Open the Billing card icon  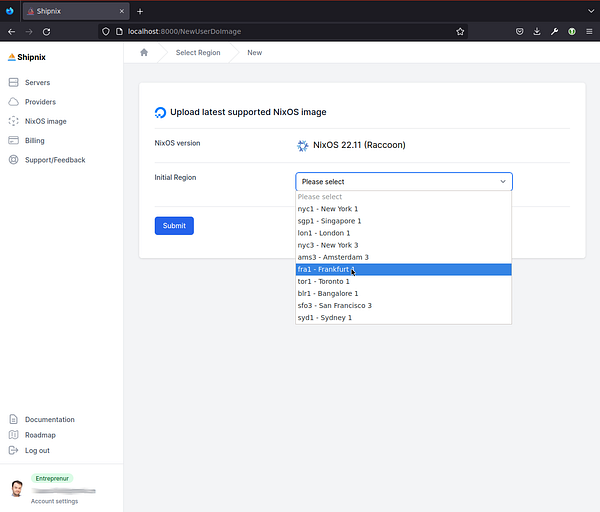point(13,140)
